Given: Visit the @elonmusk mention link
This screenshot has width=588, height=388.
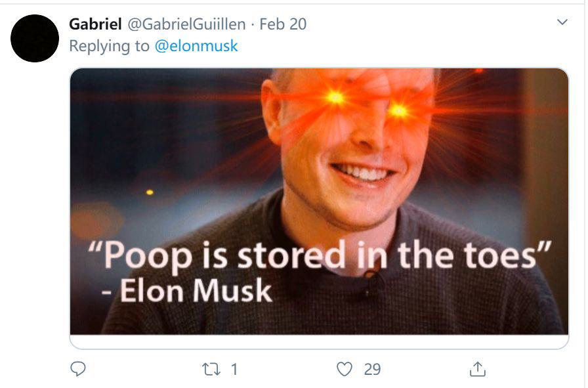Looking at the screenshot, I should (196, 46).
